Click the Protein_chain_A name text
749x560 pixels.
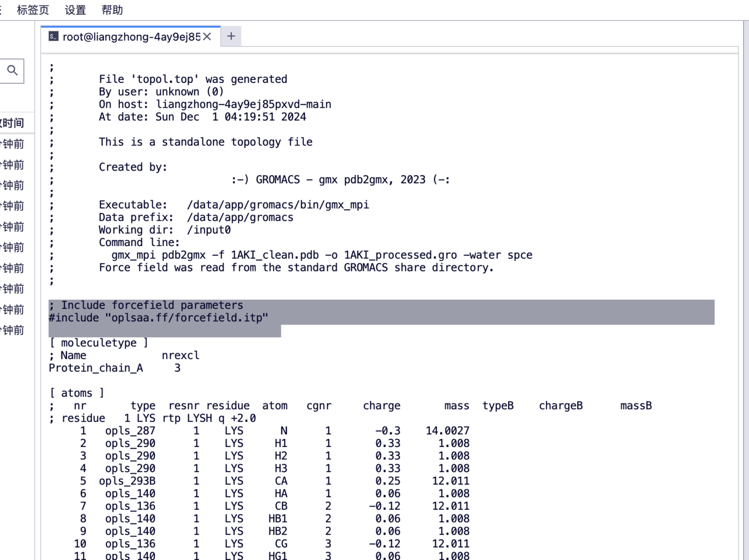[x=96, y=368]
